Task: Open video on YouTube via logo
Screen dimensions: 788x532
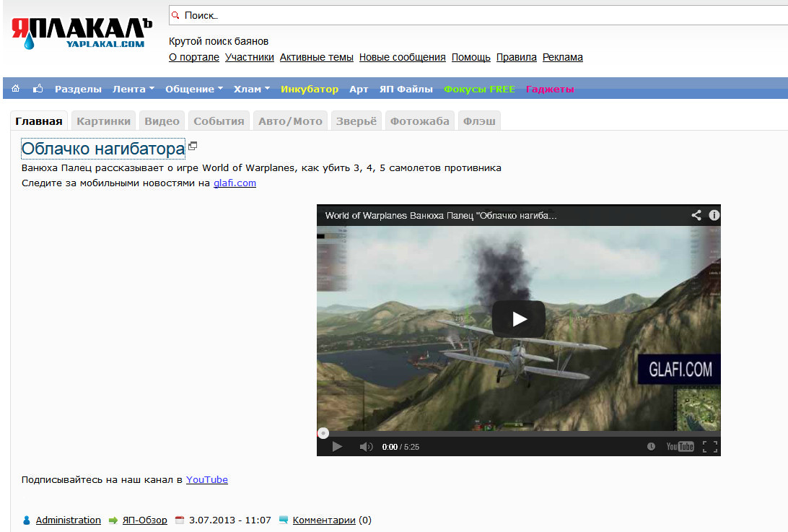Action: tap(680, 447)
